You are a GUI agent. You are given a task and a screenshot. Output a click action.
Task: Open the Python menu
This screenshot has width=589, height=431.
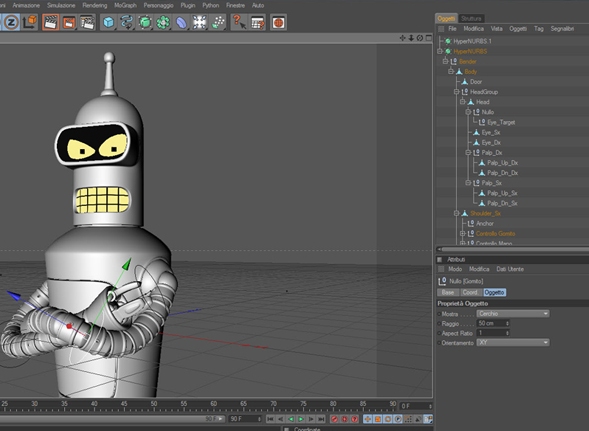pyautogui.click(x=210, y=5)
